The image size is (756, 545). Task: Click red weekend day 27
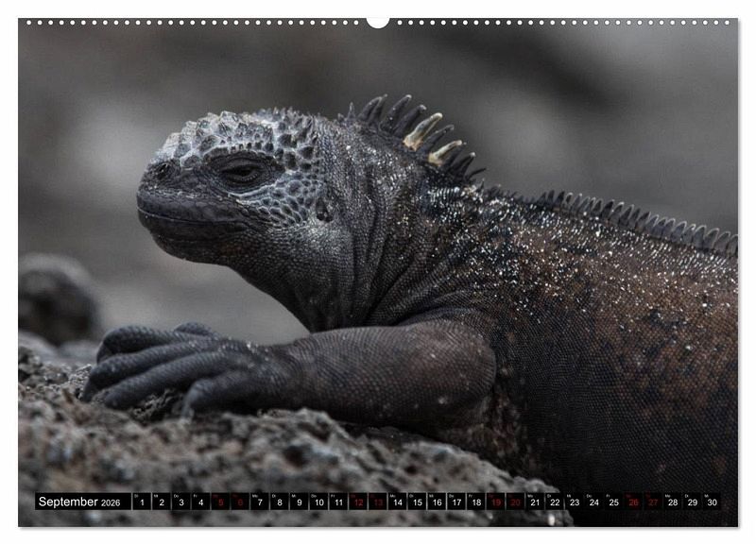click(653, 502)
